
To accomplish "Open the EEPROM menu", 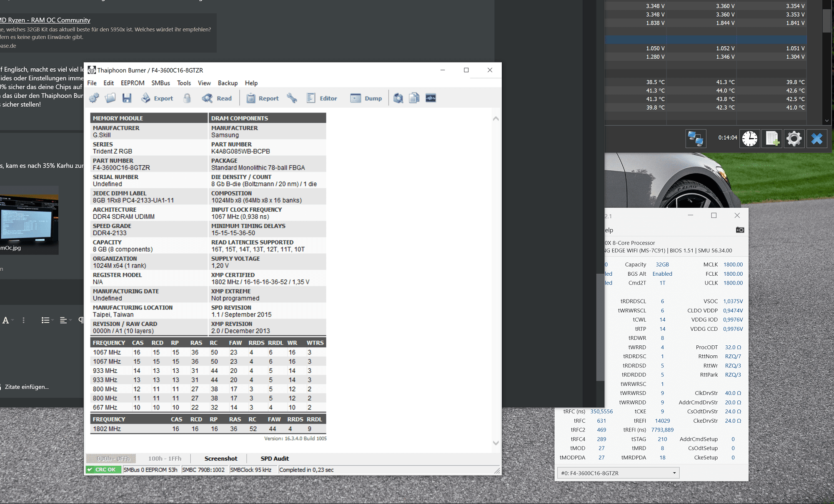I will tap(133, 83).
